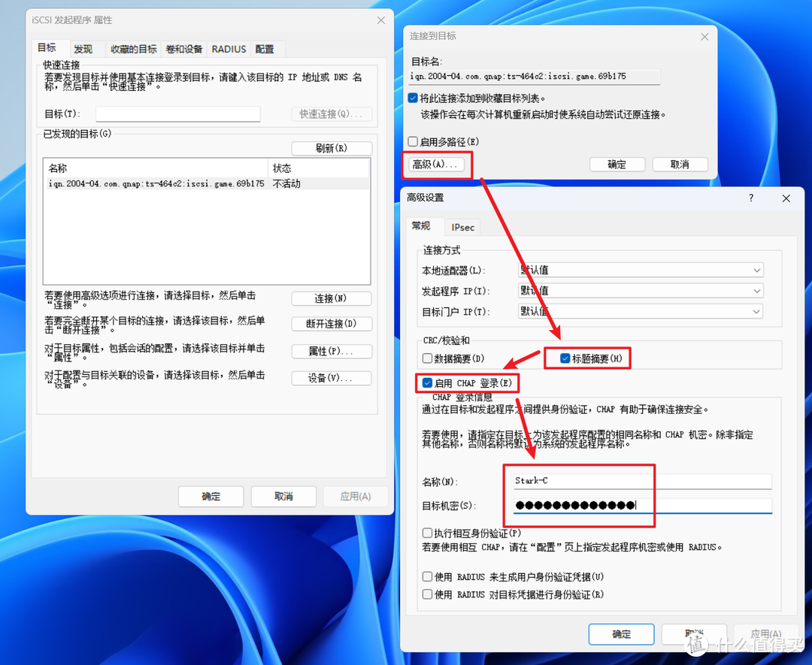
Task: Enable the 启用多路径 checkbox
Action: 413,141
